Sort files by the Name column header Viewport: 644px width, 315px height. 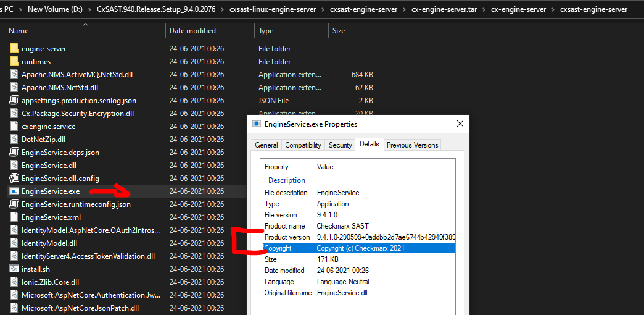(19, 31)
